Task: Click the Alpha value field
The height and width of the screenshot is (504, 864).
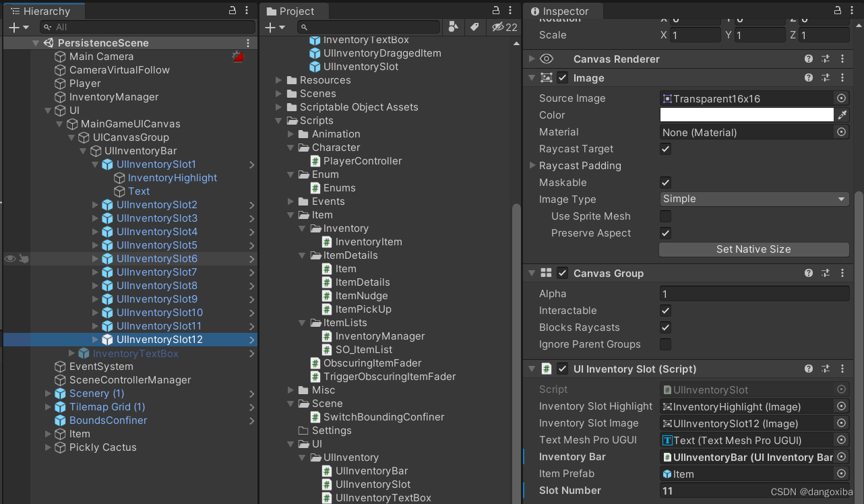Action: tap(754, 294)
